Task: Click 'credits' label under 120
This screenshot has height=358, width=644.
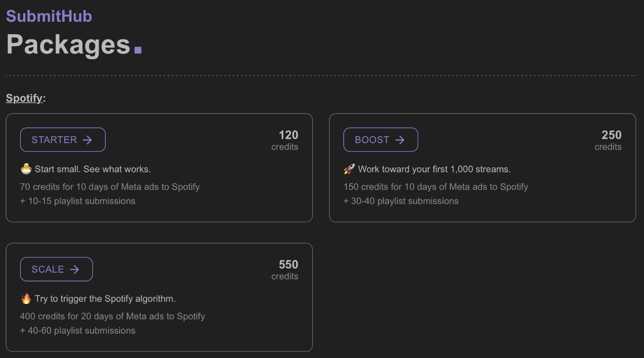Action: point(285,147)
